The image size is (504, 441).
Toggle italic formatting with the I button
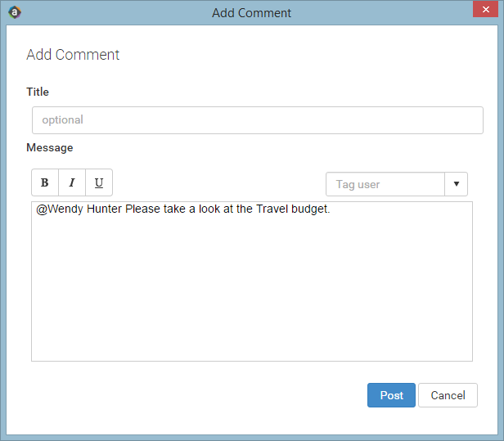tap(72, 182)
